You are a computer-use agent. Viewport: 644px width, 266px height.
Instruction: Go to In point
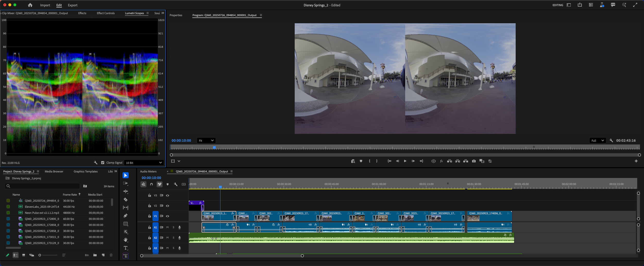[x=389, y=161]
